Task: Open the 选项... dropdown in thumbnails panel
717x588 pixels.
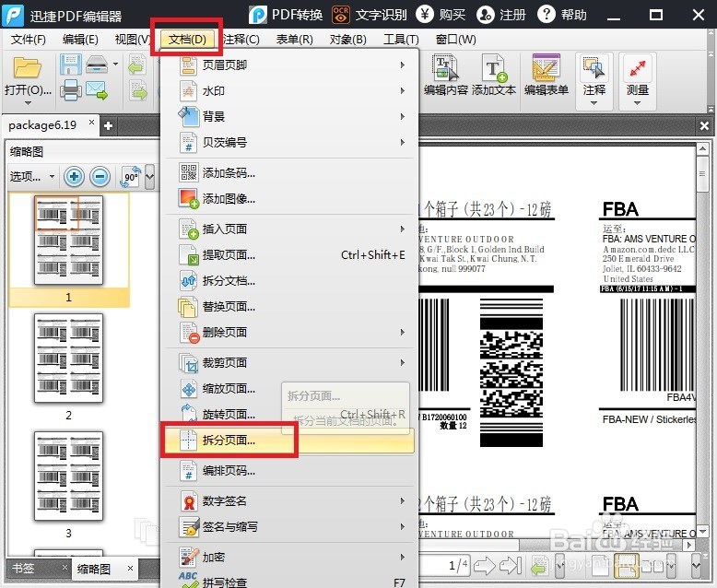Action: pos(32,176)
